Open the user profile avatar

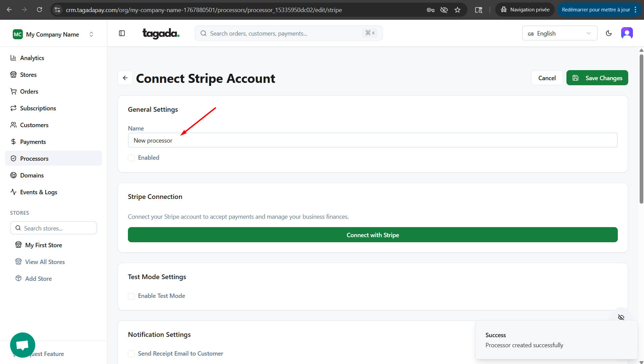627,33
